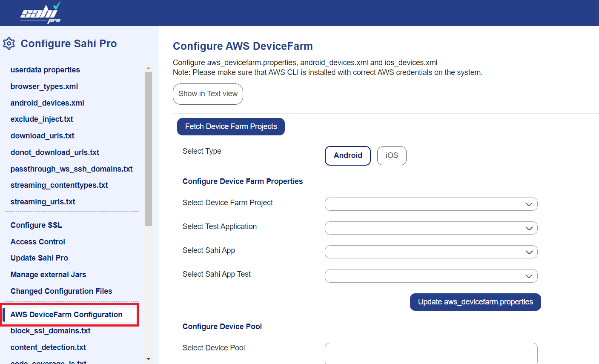The height and width of the screenshot is (364, 599).
Task: Click the Fetch Device Farm Projects button
Action: pos(231,127)
